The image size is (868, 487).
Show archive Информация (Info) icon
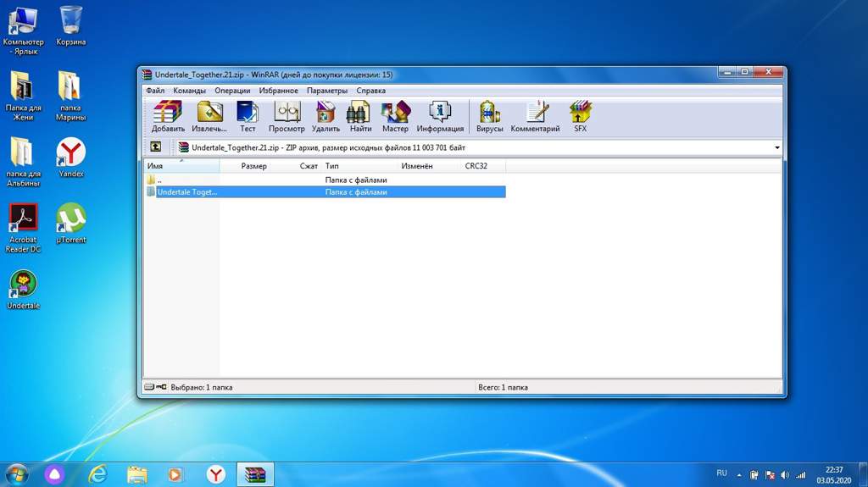click(440, 116)
